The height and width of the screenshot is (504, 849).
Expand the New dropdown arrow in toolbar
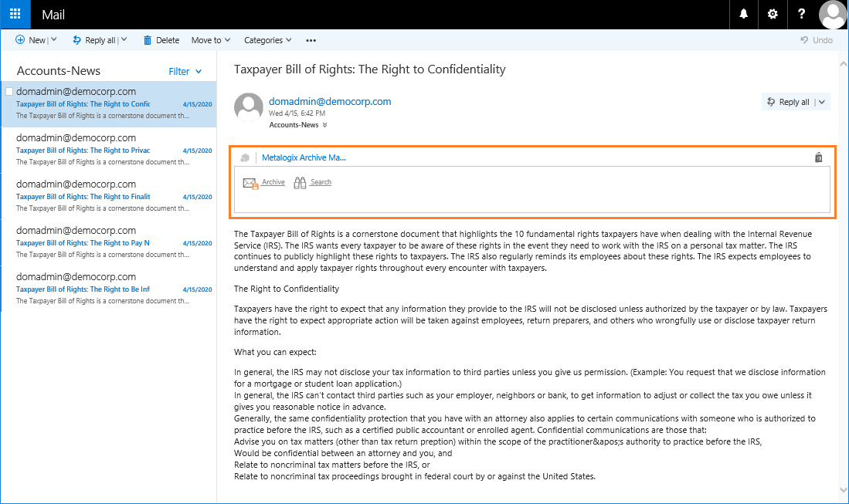coord(54,40)
